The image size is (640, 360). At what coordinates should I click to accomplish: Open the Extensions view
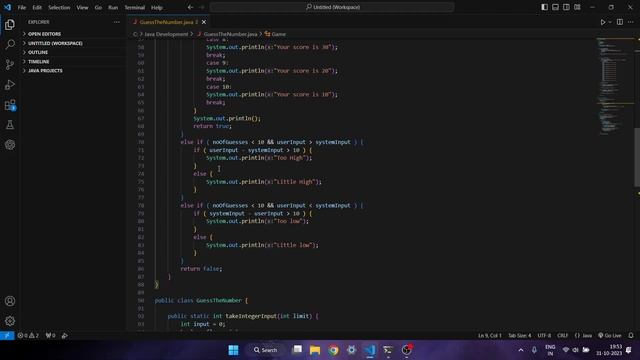point(10,105)
